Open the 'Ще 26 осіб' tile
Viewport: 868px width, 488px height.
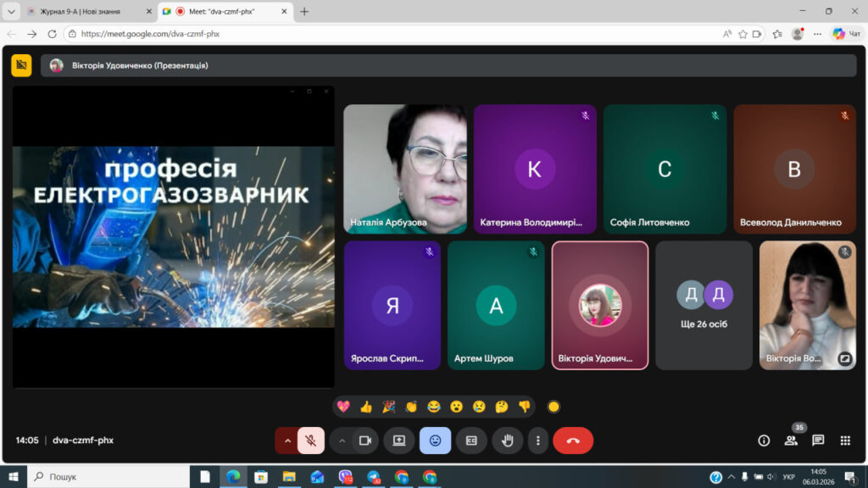click(x=704, y=305)
